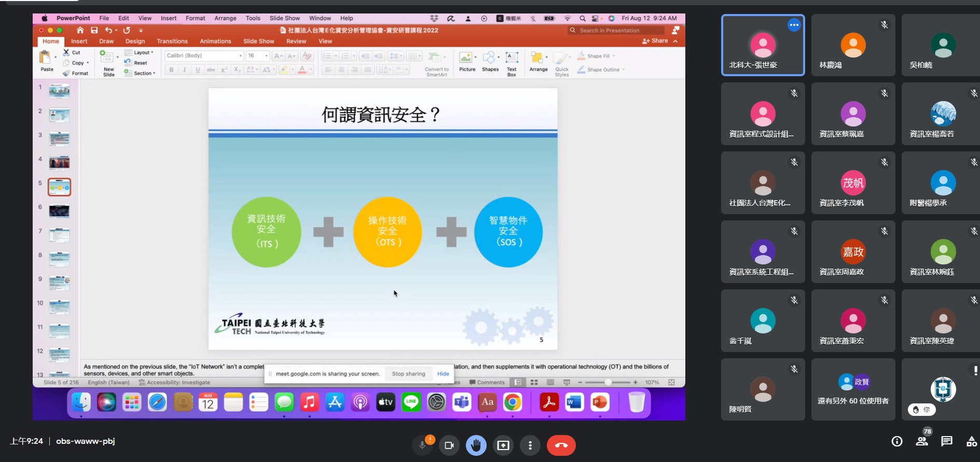
Task: Open the Transitions ribbon tab
Action: click(172, 41)
